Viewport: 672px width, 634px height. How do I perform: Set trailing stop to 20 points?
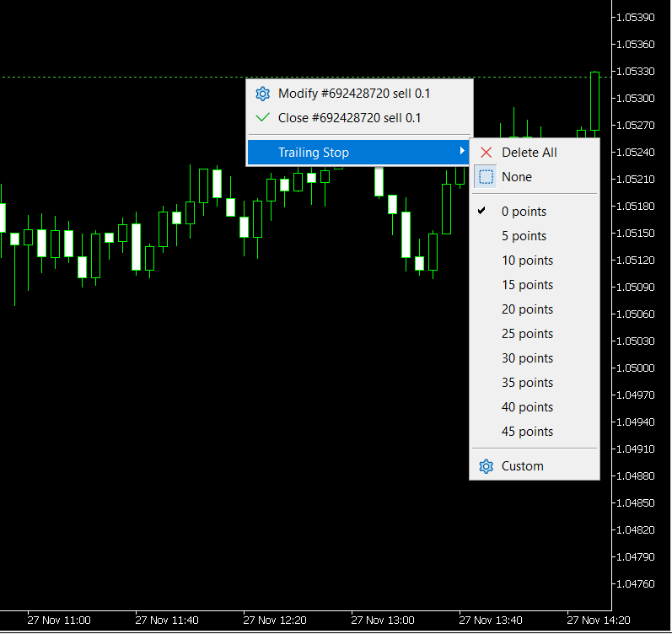[x=527, y=309]
